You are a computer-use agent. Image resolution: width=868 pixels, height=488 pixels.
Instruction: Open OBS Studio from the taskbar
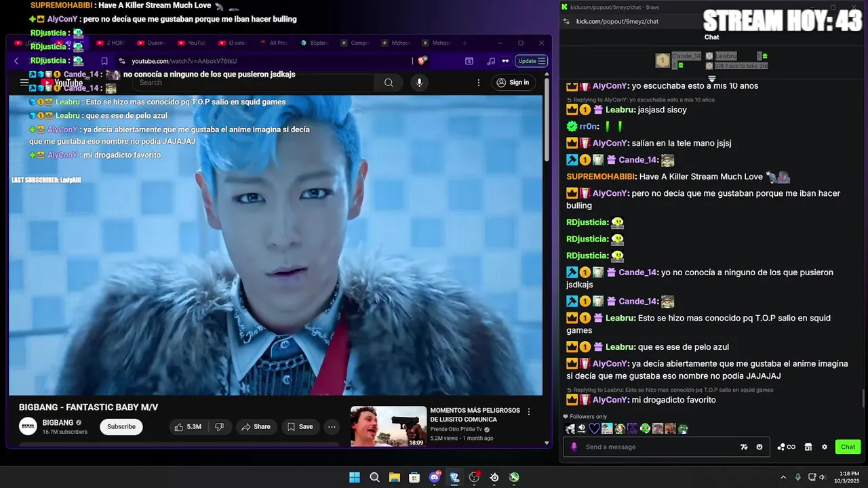pyautogui.click(x=474, y=477)
